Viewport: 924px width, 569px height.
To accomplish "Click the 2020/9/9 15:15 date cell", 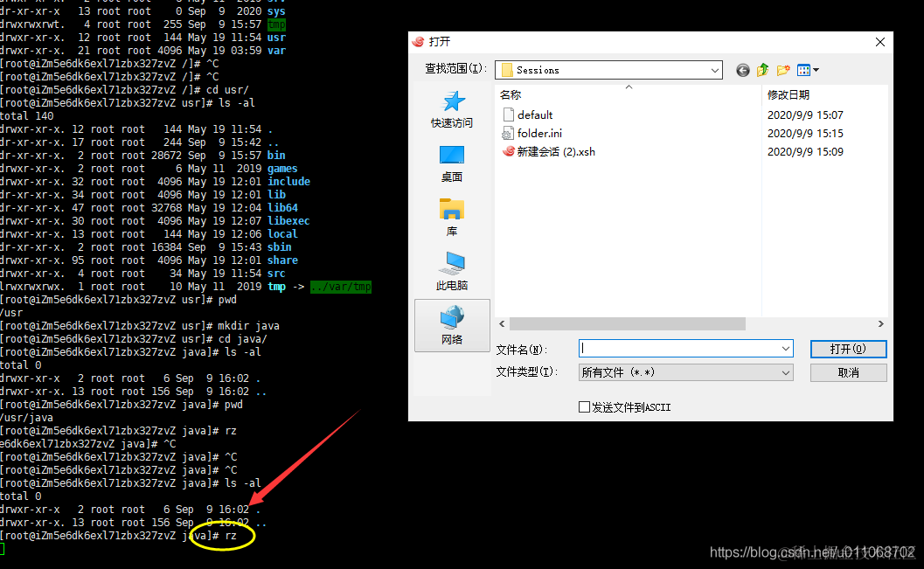I will click(805, 133).
